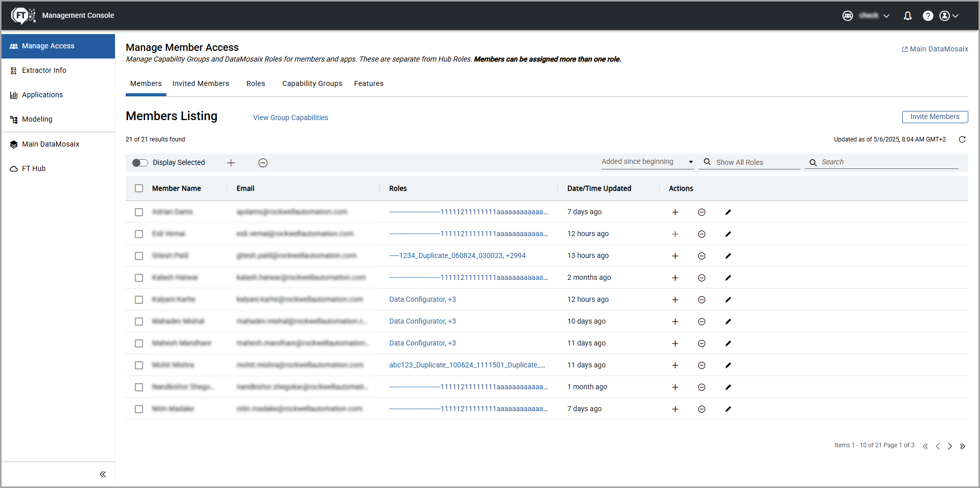Screen dimensions: 980x488
Task: Click the notification bell icon
Action: tap(907, 16)
